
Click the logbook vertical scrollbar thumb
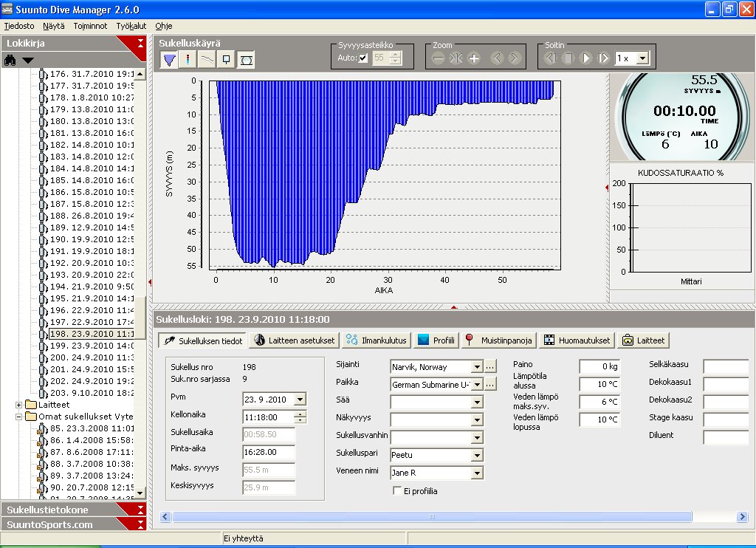(140, 316)
